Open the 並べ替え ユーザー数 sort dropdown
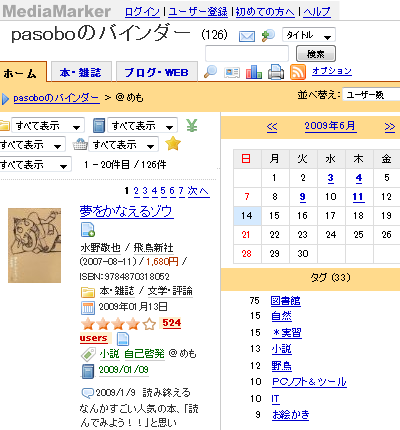 click(x=372, y=95)
